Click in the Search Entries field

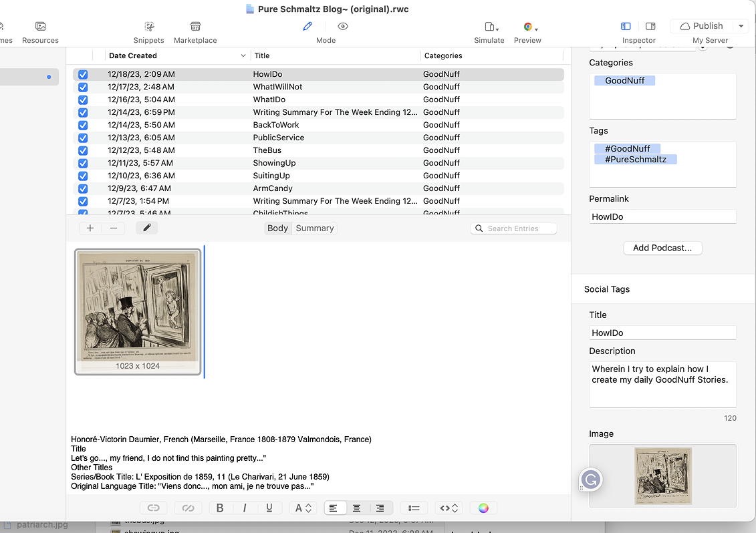tap(513, 228)
